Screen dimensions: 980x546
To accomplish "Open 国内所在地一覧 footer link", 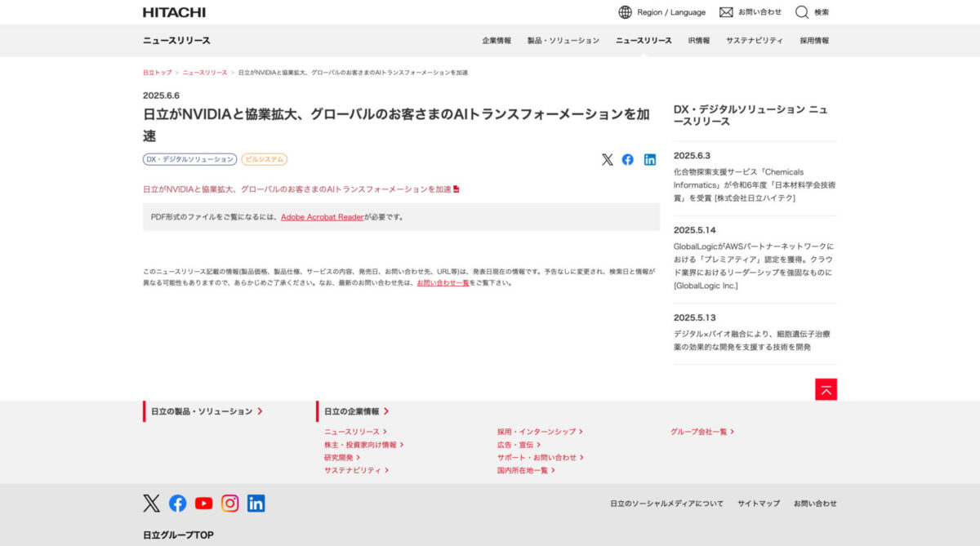I will point(526,471).
